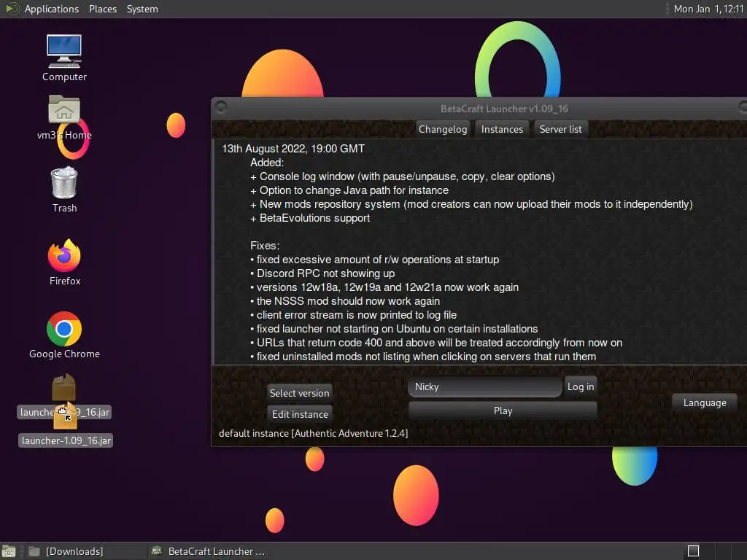747x560 pixels.
Task: Click the Edit instance button
Action: [300, 414]
